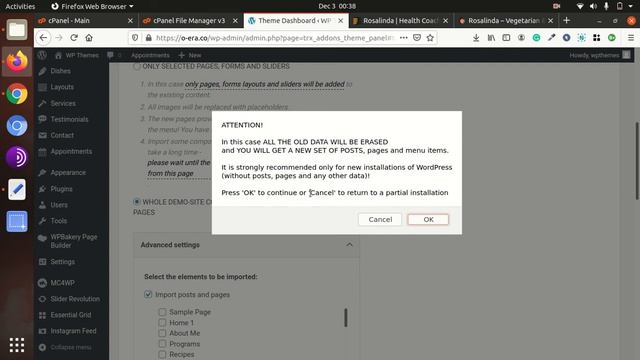Check the Recipes checkbox
Image resolution: width=640 pixels, height=360 pixels.
click(162, 354)
